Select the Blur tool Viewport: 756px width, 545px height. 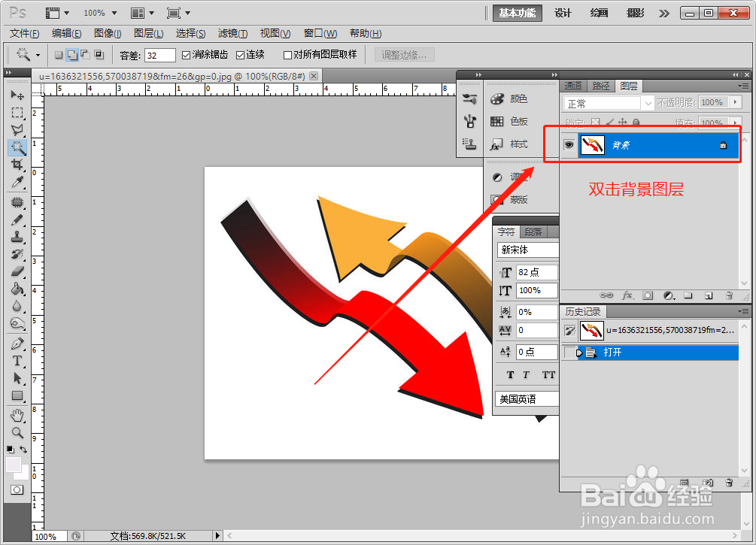coord(17,306)
